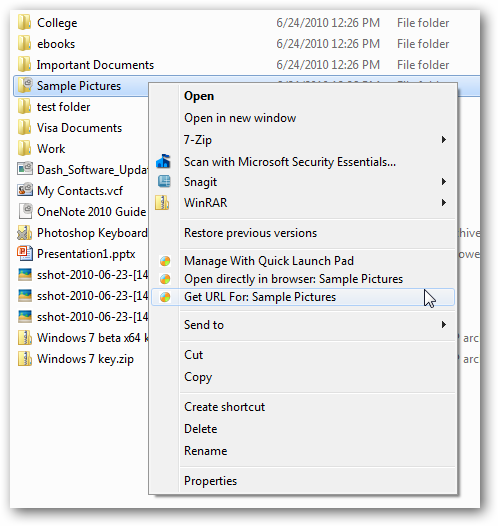
Task: Select Rename in the context menu
Action: [205, 451]
